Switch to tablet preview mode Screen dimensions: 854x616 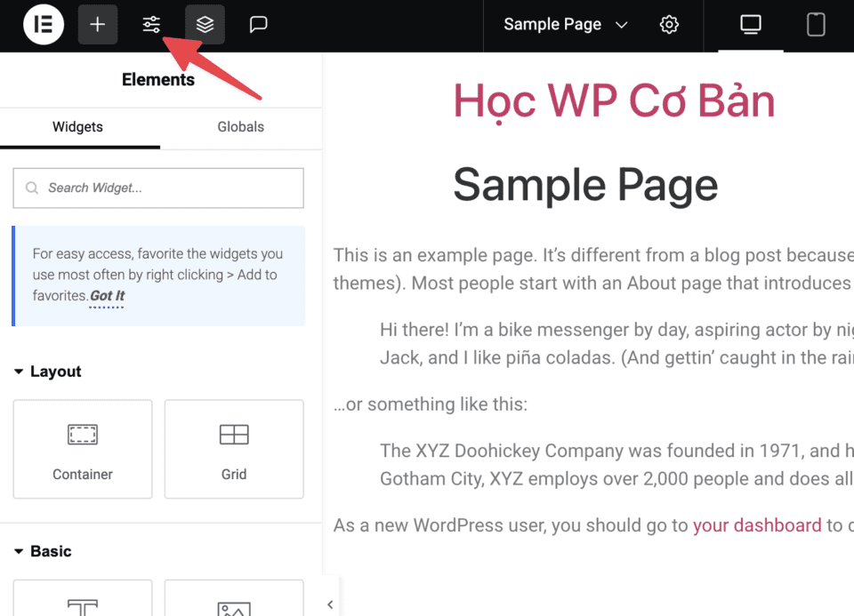(816, 25)
